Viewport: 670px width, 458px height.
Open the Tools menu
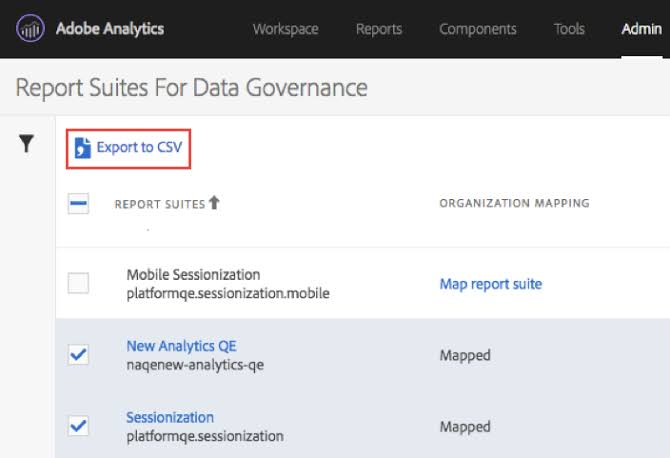pyautogui.click(x=569, y=29)
